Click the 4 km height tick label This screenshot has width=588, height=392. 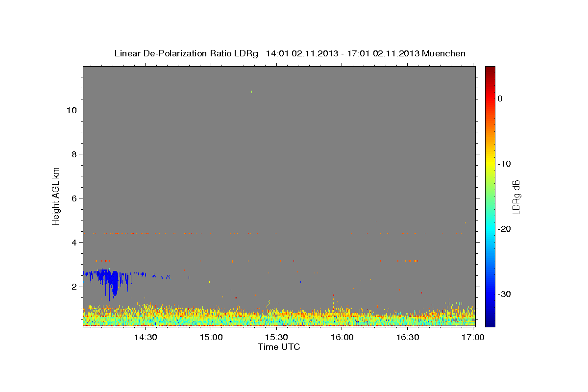[x=74, y=243]
